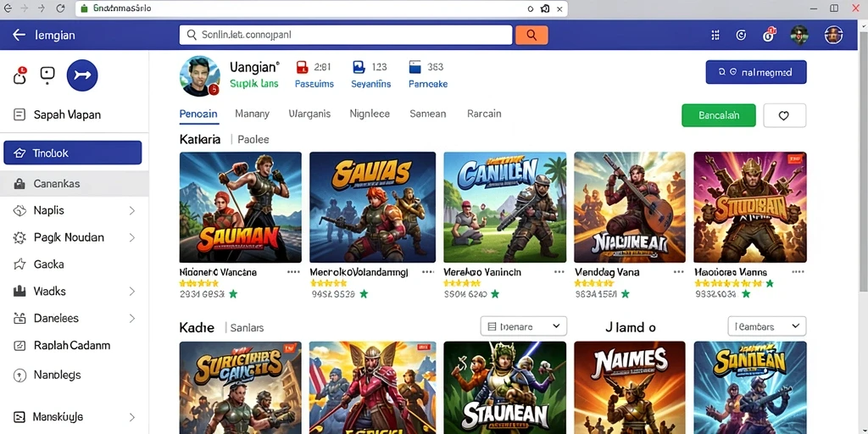Click the blue nalmegmd button

click(755, 72)
